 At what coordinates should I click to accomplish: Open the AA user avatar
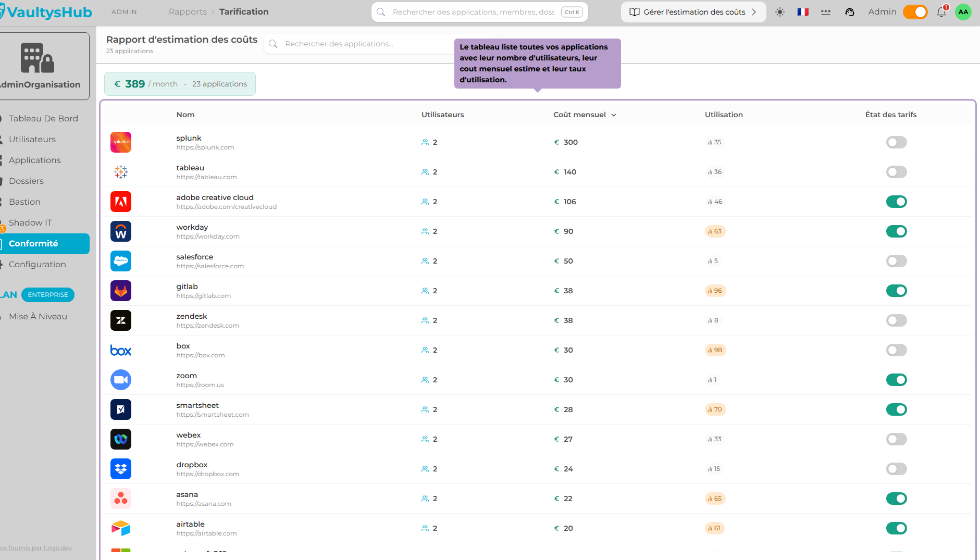coord(963,12)
